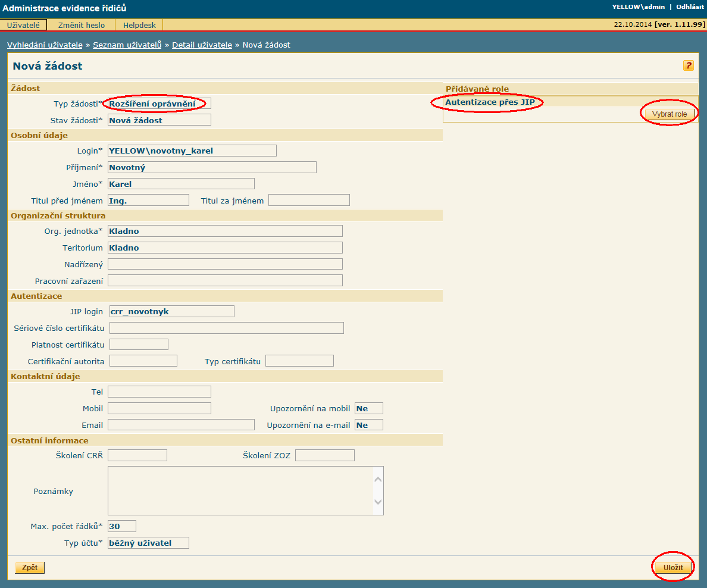Click the JIP login field crr_novotnyk
This screenshot has height=588, width=707.
(x=172, y=311)
